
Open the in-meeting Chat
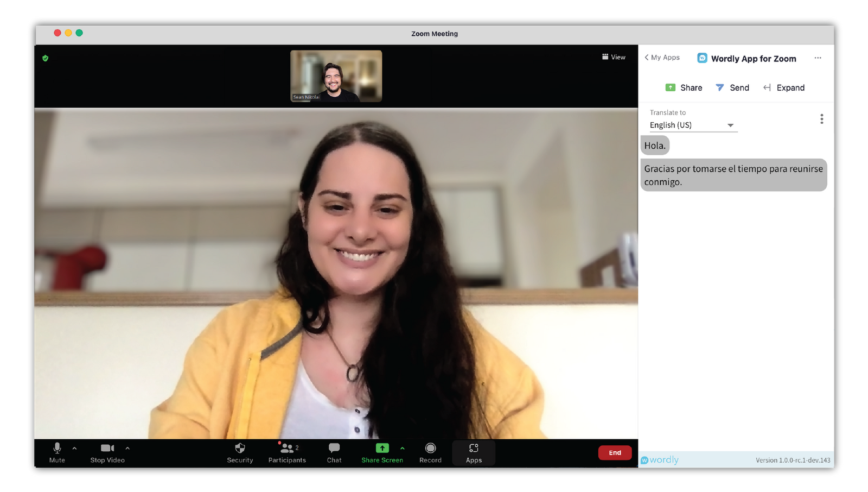point(334,452)
